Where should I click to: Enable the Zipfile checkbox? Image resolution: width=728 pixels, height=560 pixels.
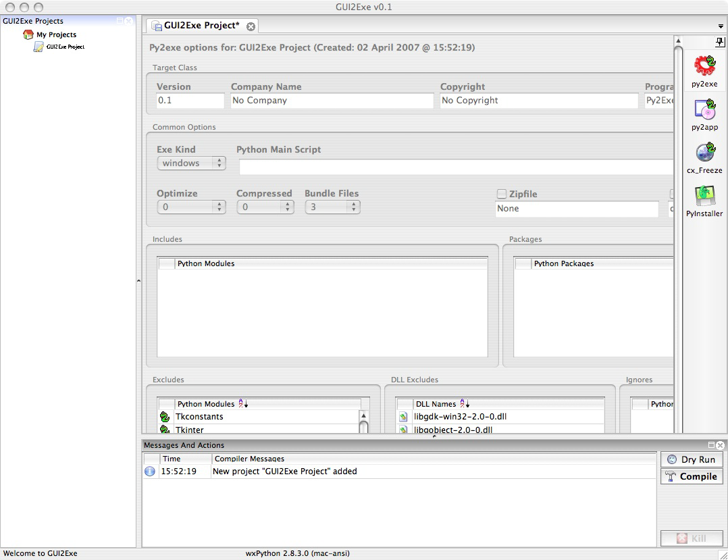click(x=502, y=194)
